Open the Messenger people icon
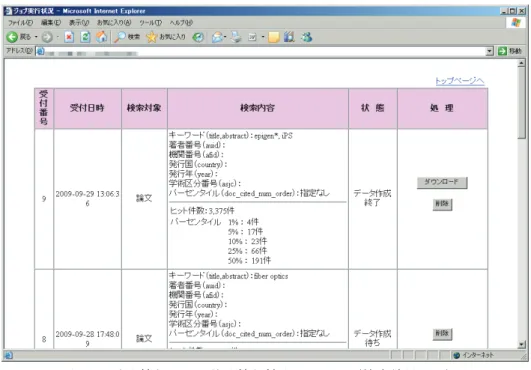This screenshot has height=370, width=531. pyautogui.click(x=307, y=37)
